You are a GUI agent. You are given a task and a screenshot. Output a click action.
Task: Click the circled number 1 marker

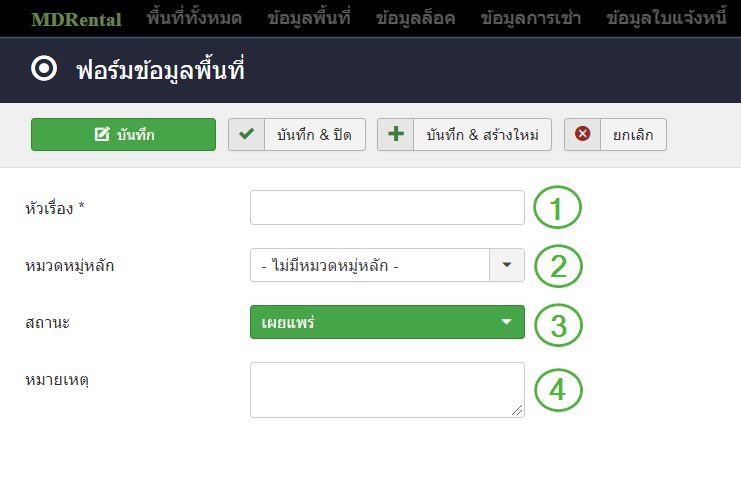(x=558, y=207)
